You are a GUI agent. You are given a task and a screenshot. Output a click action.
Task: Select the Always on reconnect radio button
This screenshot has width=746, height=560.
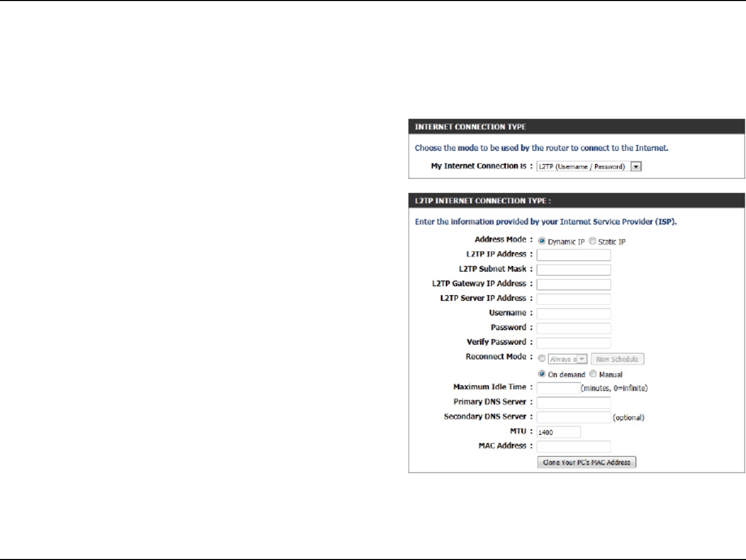(542, 358)
